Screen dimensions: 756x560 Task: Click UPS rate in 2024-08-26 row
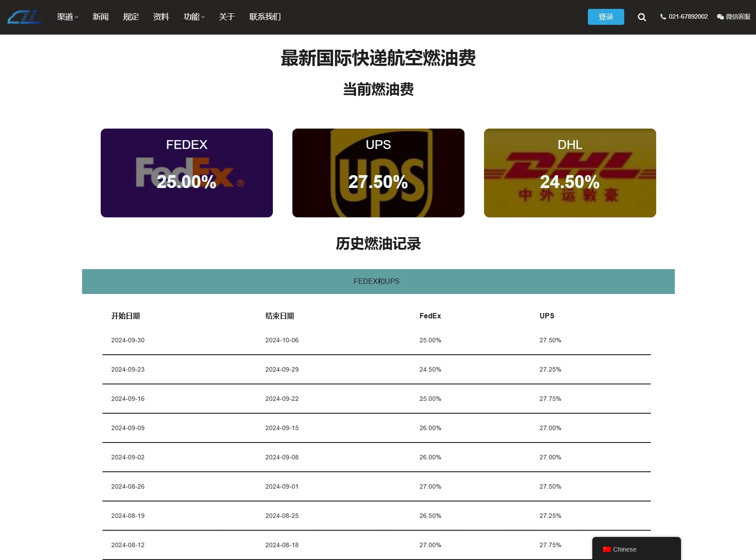[550, 486]
